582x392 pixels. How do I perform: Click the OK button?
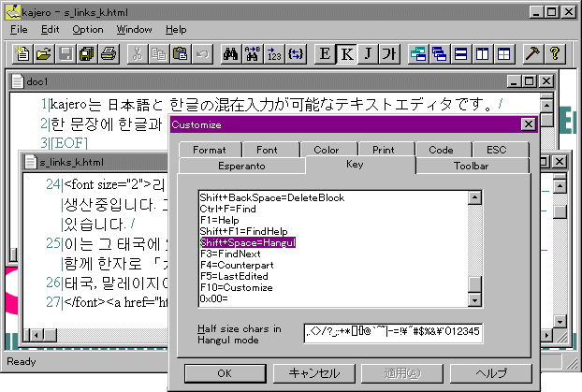[x=225, y=373]
